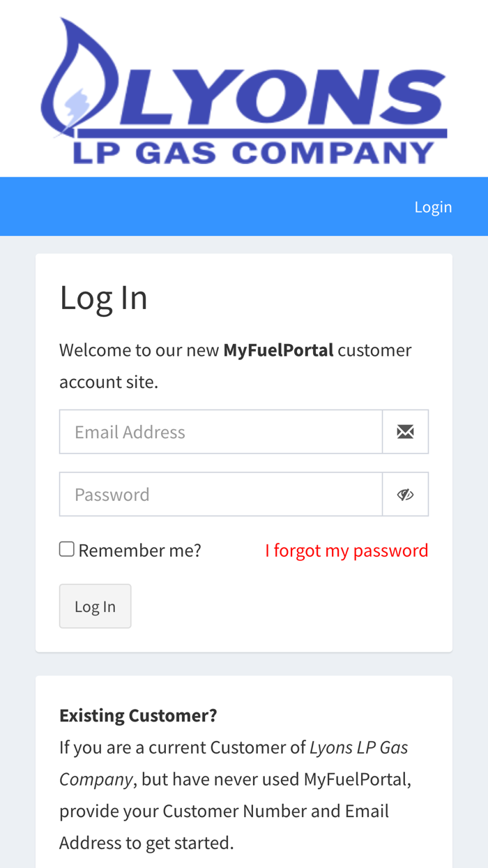This screenshot has height=868, width=488.
Task: Click the "Log In" card heading
Action: [x=103, y=298]
